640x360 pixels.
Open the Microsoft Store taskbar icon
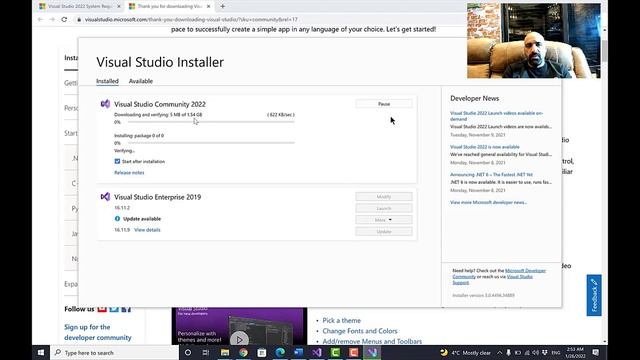(x=262, y=353)
